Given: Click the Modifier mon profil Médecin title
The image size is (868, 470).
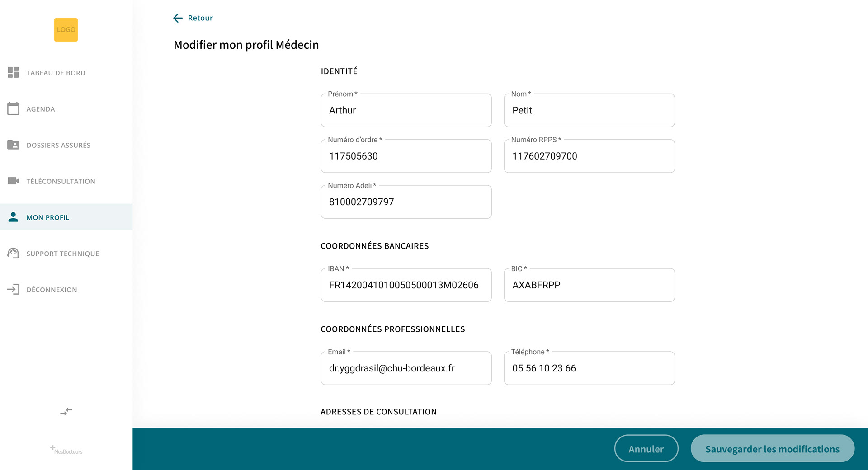Looking at the screenshot, I should click(246, 45).
